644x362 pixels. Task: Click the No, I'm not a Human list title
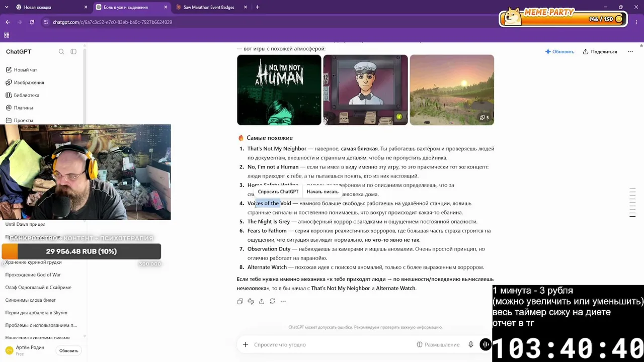click(x=273, y=167)
